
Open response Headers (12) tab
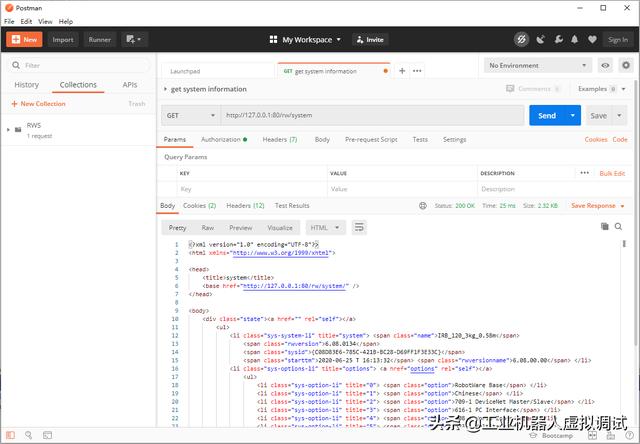245,205
